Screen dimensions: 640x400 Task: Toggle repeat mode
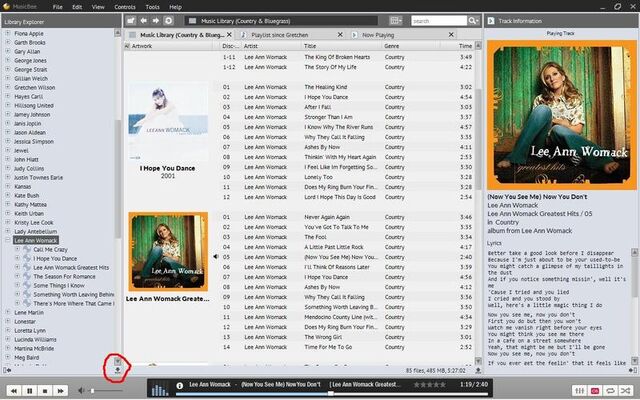610,391
